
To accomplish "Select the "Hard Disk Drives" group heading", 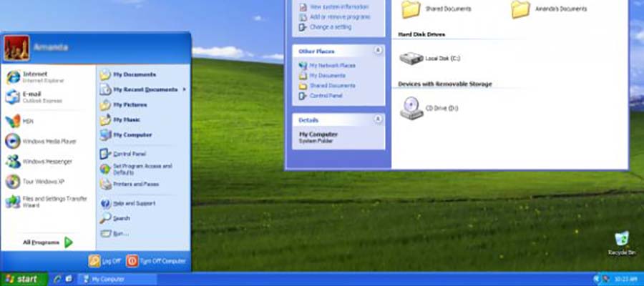I will click(421, 34).
